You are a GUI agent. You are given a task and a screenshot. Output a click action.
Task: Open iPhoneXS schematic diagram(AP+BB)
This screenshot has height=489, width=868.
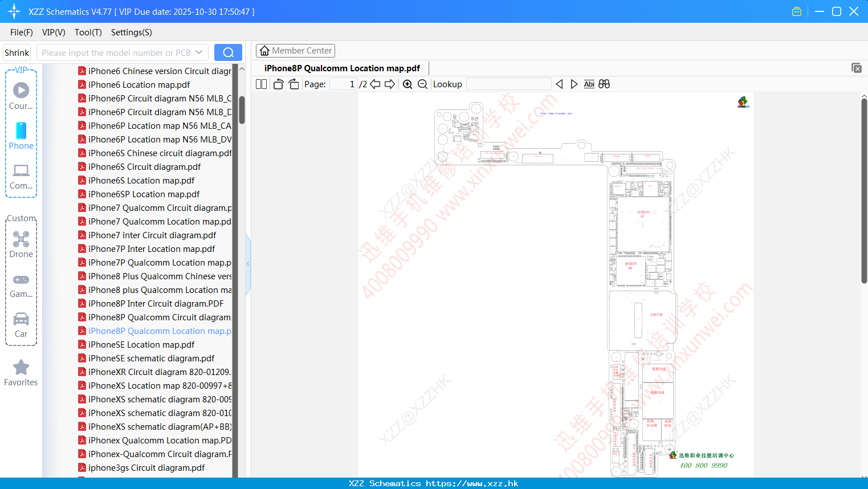(x=160, y=426)
